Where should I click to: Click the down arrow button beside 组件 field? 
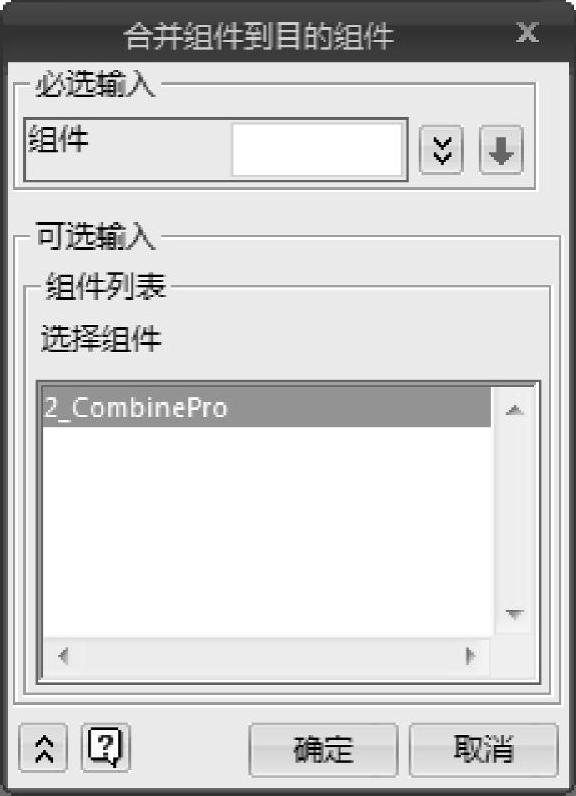click(x=501, y=150)
